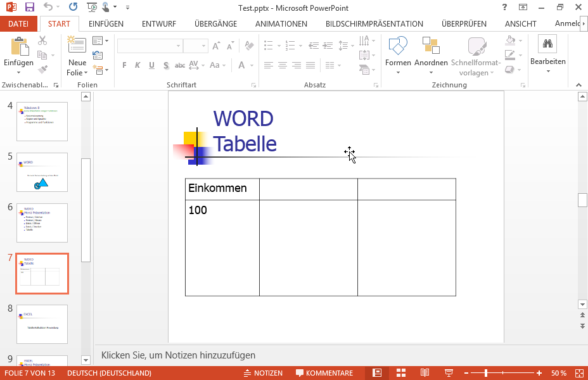Viewport: 588px width, 380px height.
Task: Increase list indent level
Action: [328, 46]
